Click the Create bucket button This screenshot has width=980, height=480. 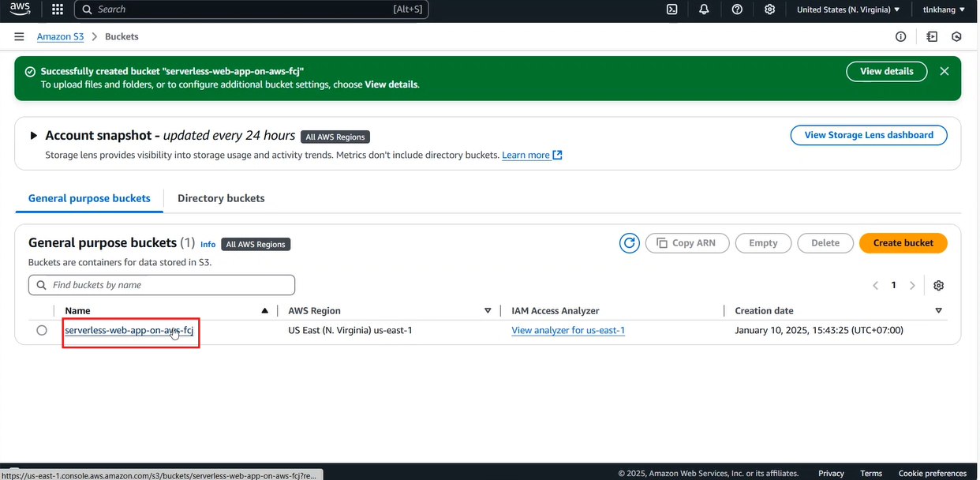pyautogui.click(x=903, y=243)
